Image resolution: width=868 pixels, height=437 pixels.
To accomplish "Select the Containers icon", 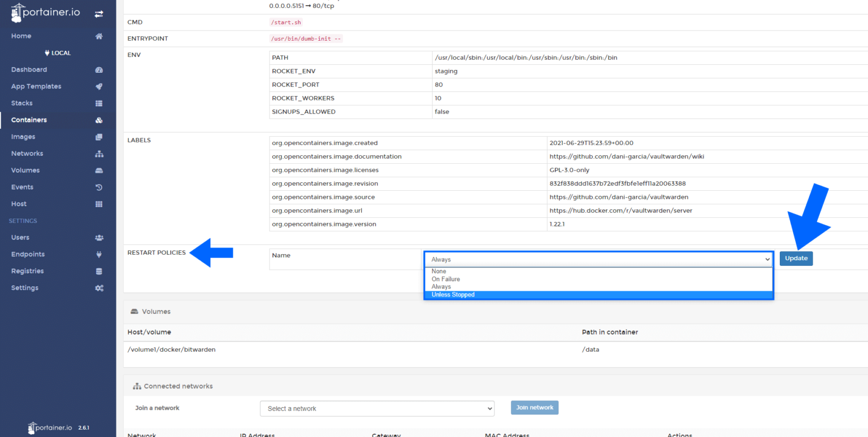I will click(x=99, y=120).
